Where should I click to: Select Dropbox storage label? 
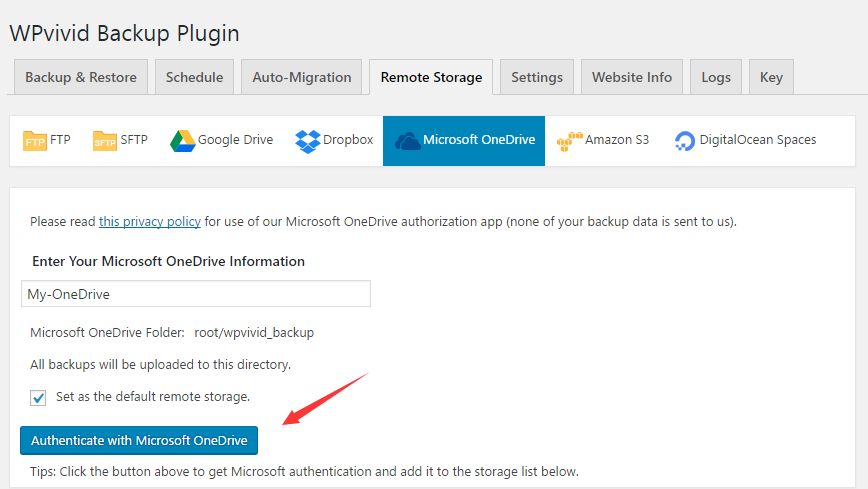(x=348, y=140)
